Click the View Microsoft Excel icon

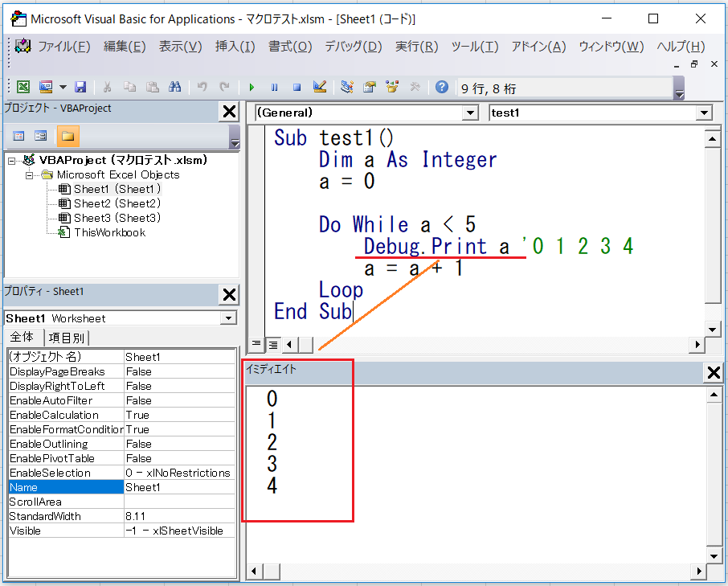23,87
